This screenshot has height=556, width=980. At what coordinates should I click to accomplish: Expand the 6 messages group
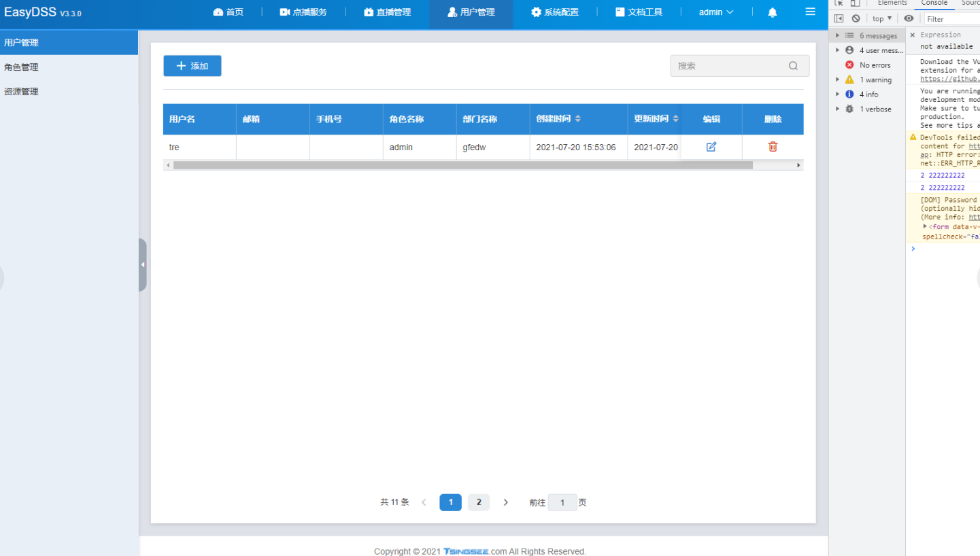pyautogui.click(x=838, y=35)
